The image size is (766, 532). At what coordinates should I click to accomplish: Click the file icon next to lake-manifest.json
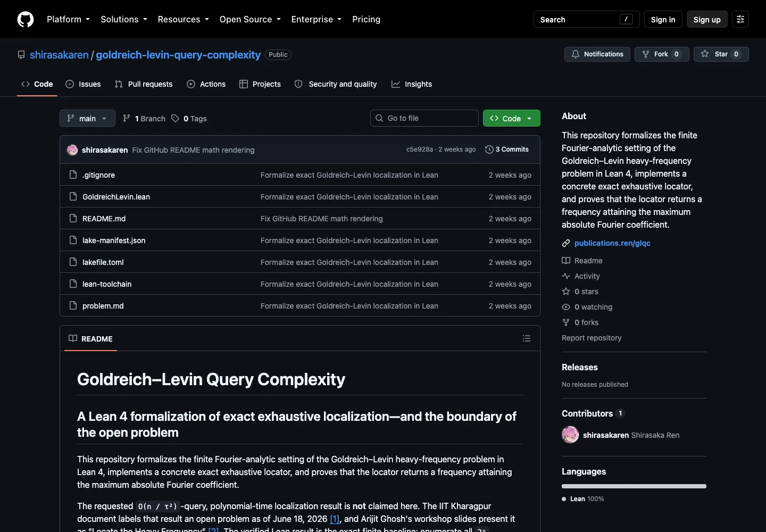(73, 240)
